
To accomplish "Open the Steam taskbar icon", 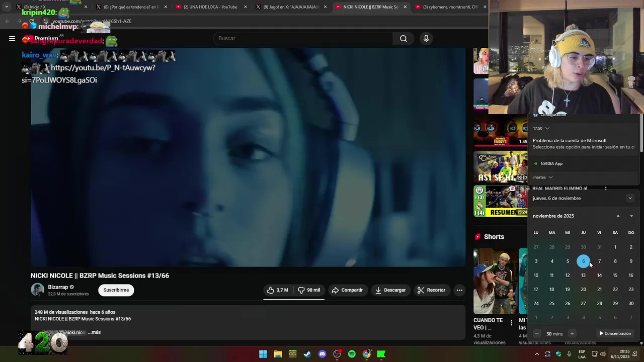I will click(x=307, y=354).
